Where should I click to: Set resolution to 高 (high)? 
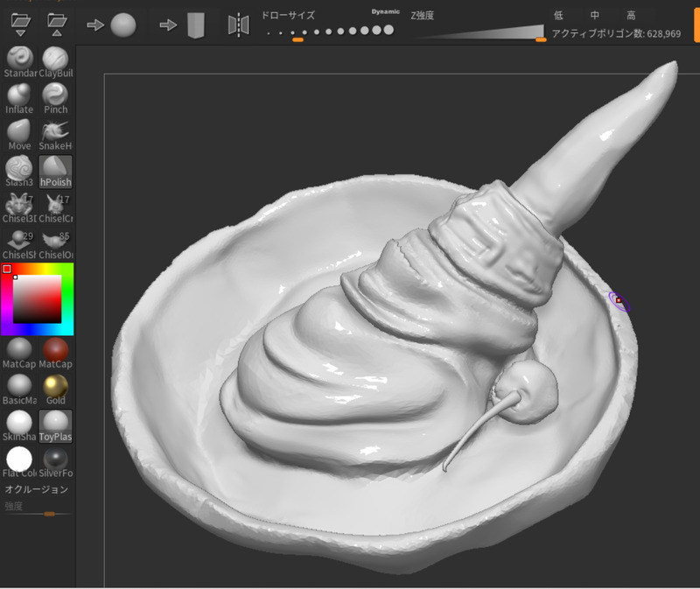coord(631,16)
